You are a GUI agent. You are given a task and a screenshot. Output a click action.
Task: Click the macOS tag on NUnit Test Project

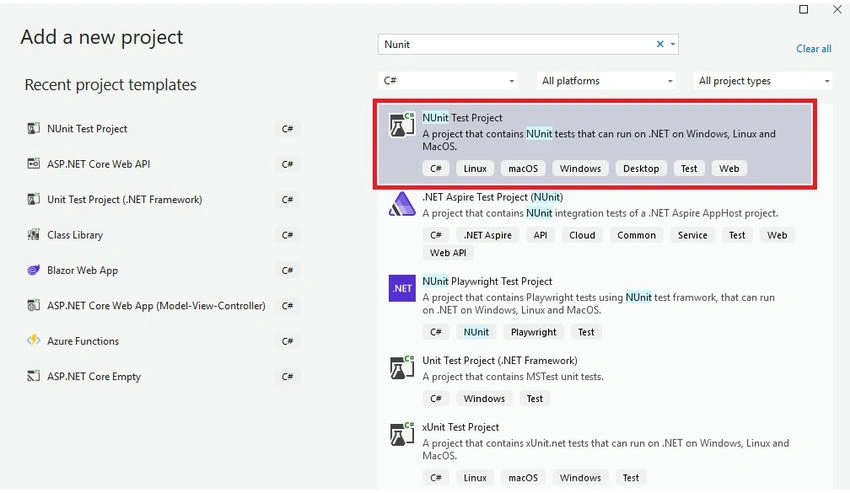pyautogui.click(x=523, y=168)
